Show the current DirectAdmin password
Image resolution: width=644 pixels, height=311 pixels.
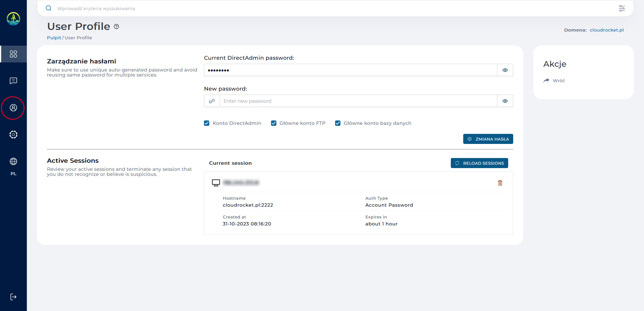(505, 70)
